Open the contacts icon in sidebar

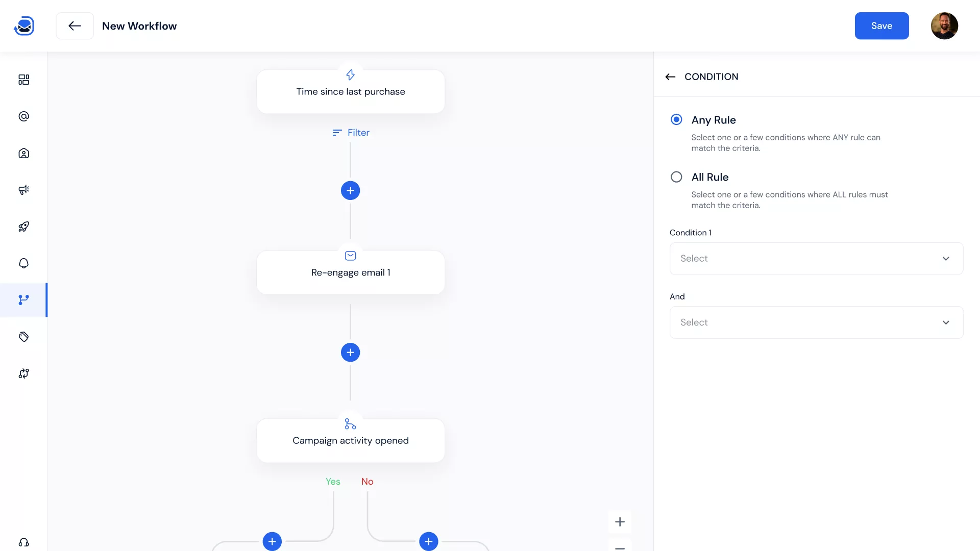click(x=23, y=153)
